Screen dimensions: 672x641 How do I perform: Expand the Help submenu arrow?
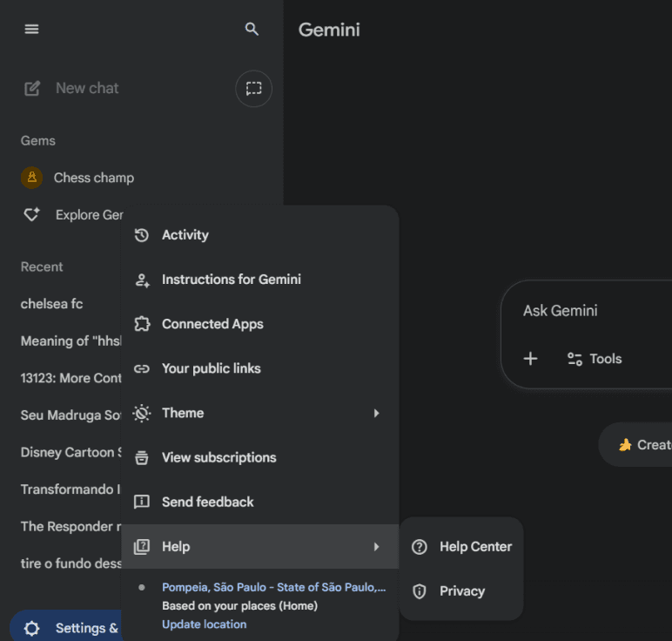(x=376, y=547)
